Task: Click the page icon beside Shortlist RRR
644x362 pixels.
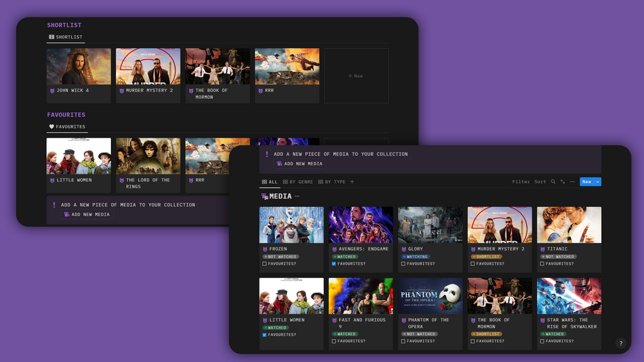Action: point(260,91)
